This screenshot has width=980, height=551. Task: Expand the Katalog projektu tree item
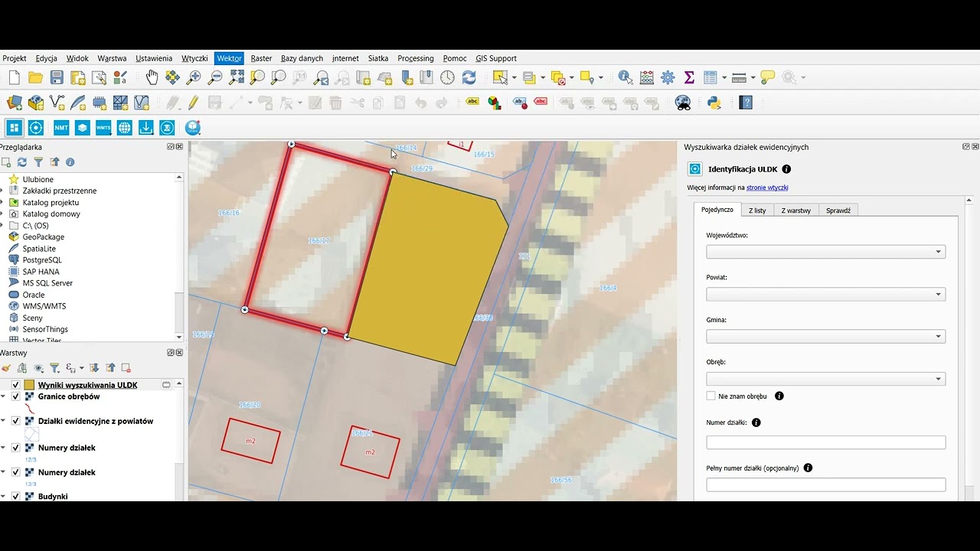(x=3, y=203)
